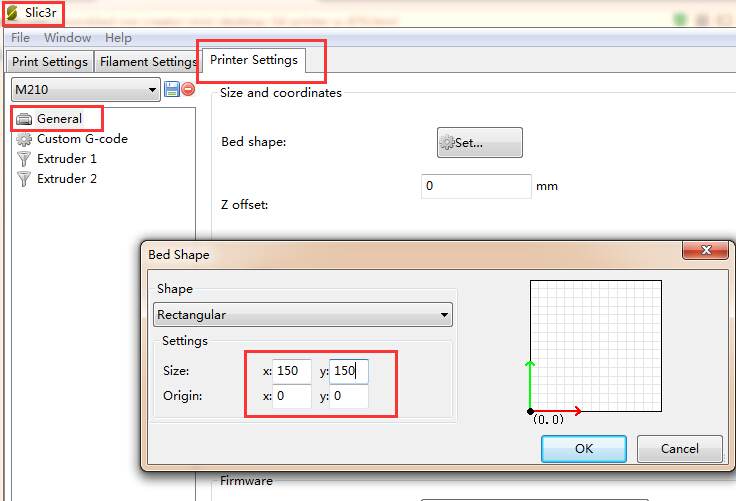Click the funnel icon beside Extruder 1
The height and width of the screenshot is (501, 736).
click(x=24, y=159)
